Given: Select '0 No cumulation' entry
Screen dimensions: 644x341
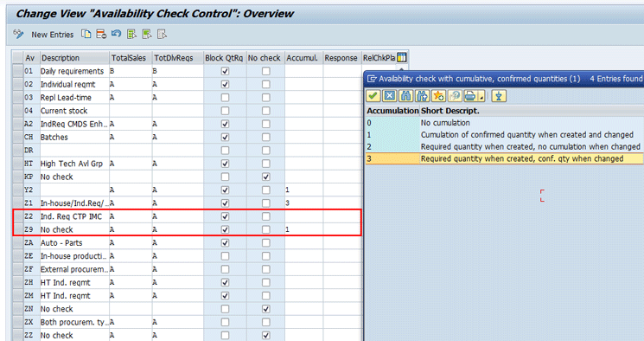Looking at the screenshot, I should point(504,123).
